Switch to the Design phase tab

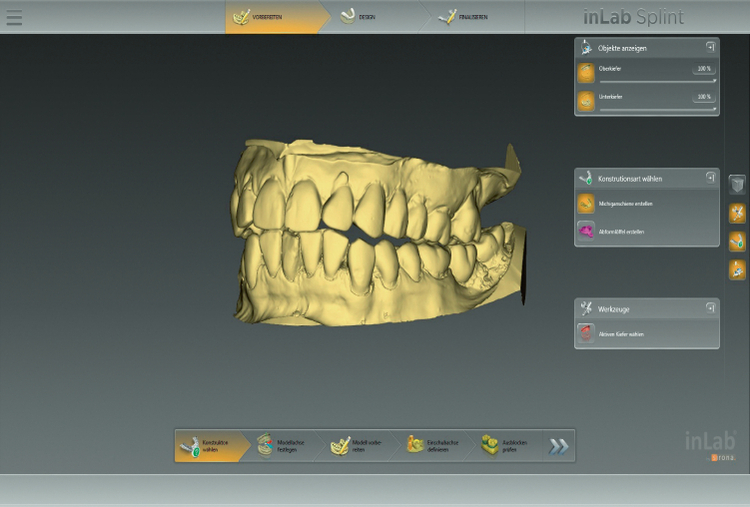coord(359,17)
